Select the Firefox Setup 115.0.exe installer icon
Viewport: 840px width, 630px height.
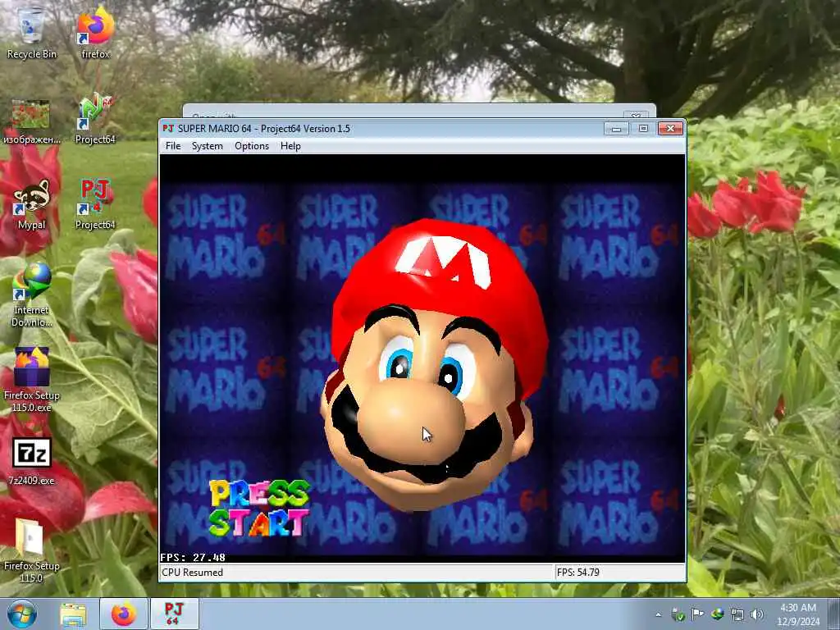pyautogui.click(x=31, y=379)
